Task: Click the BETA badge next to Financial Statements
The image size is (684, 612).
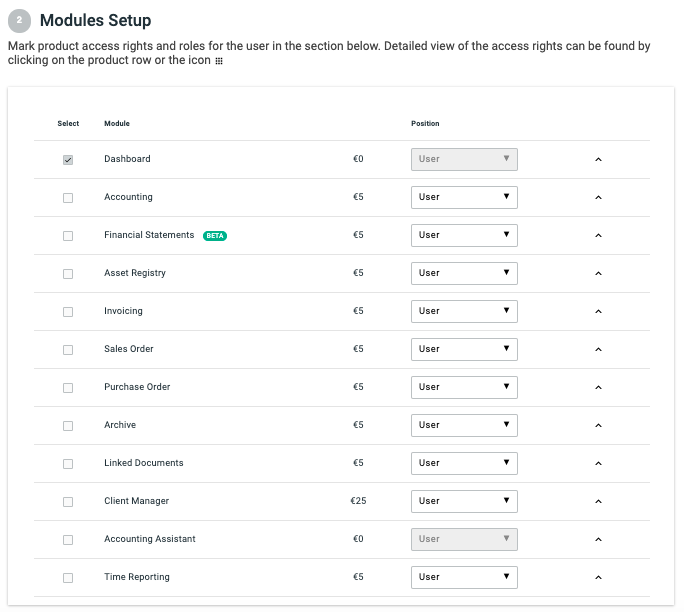Action: click(215, 236)
